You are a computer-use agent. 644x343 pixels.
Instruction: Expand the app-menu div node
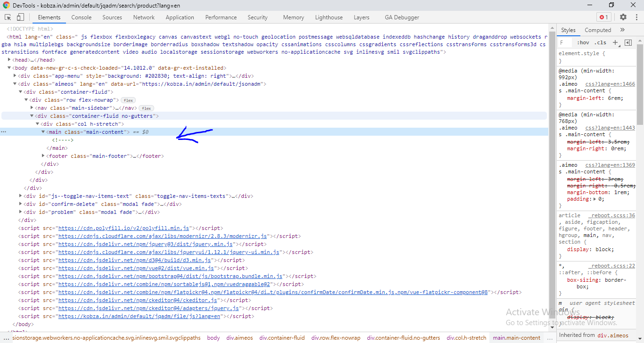pyautogui.click(x=15, y=76)
